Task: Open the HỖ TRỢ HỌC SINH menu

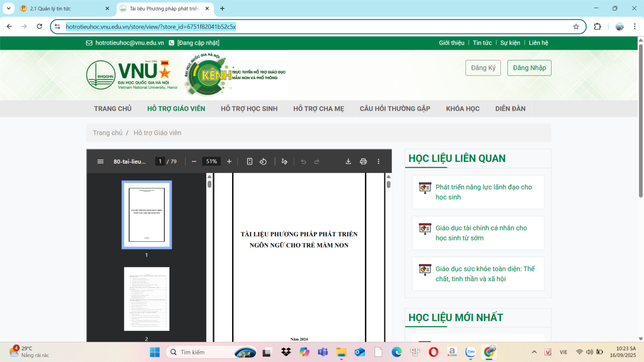Action: (249, 109)
